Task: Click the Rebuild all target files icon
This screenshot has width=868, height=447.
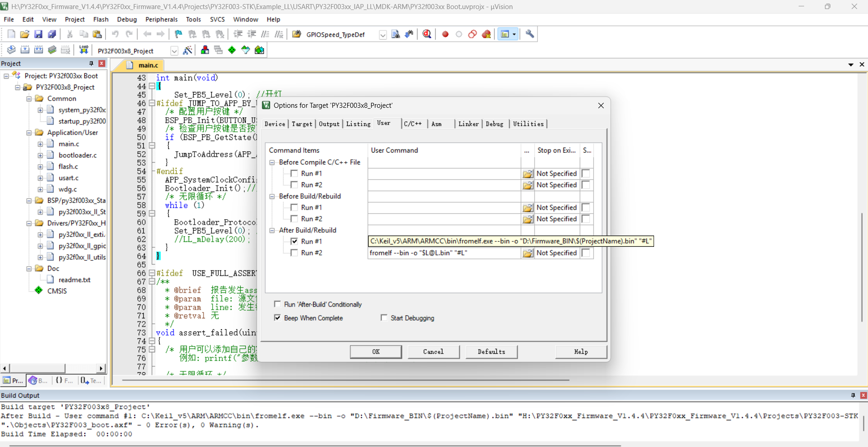Action: 39,50
